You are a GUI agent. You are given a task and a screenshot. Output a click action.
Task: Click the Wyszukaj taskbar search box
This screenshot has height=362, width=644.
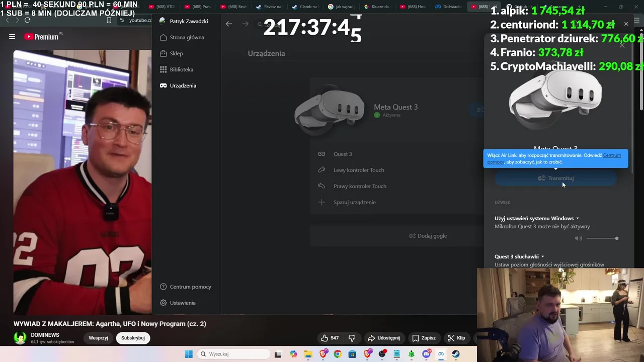(x=233, y=354)
